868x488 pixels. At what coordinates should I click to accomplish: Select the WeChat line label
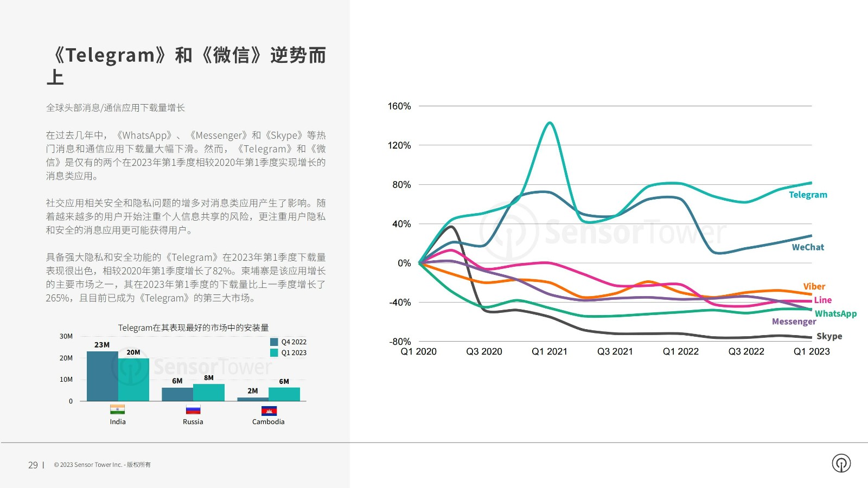click(x=808, y=247)
